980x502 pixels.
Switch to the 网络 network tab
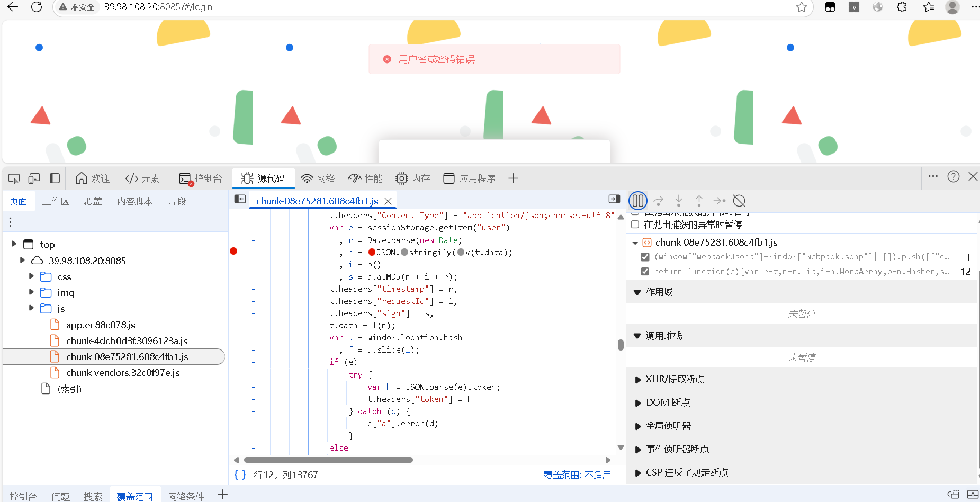coord(318,178)
